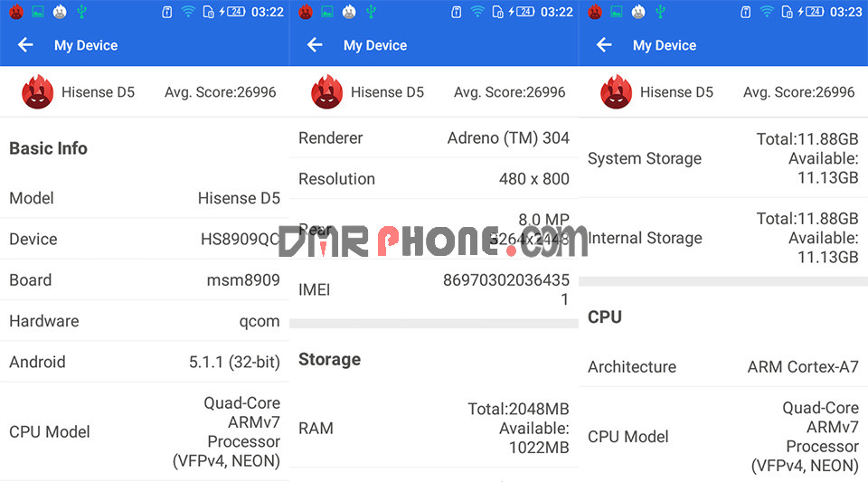This screenshot has width=868, height=482.
Task: Open white AnTuTu notification on Basic Info screen
Action: [x=60, y=12]
